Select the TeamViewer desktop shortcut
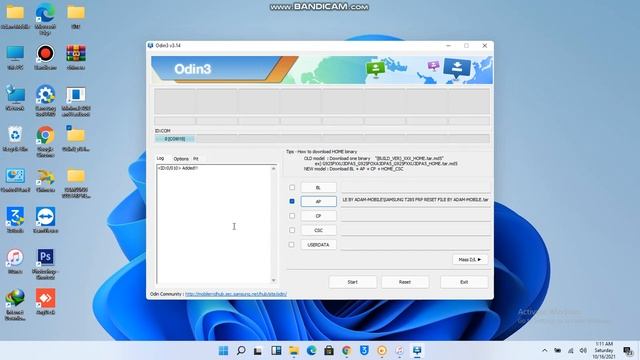The image size is (640, 360). 45,220
